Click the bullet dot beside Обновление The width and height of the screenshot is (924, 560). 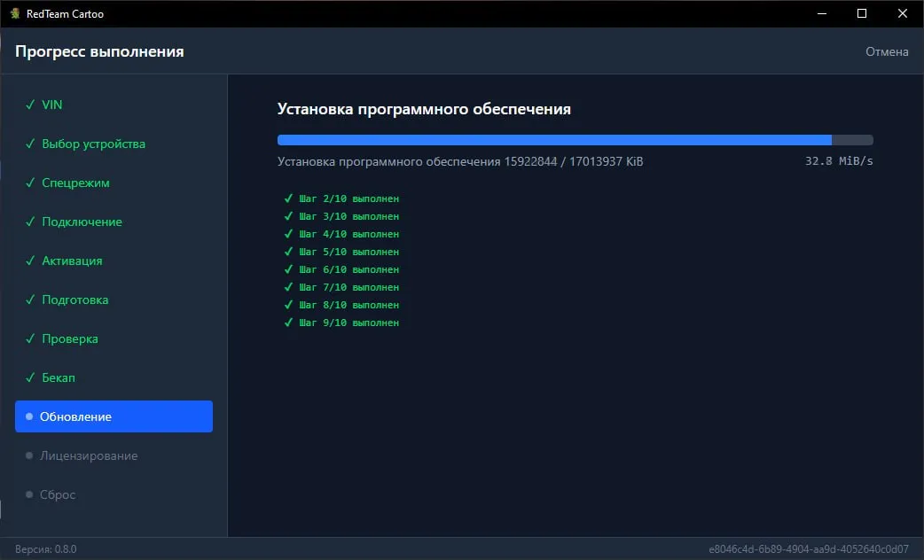[29, 416]
